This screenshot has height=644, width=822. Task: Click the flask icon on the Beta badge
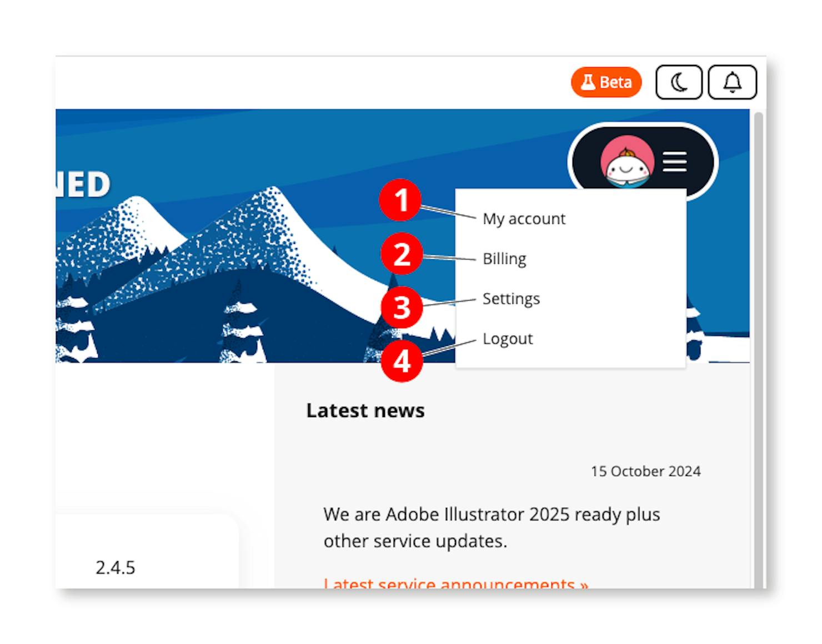(589, 82)
